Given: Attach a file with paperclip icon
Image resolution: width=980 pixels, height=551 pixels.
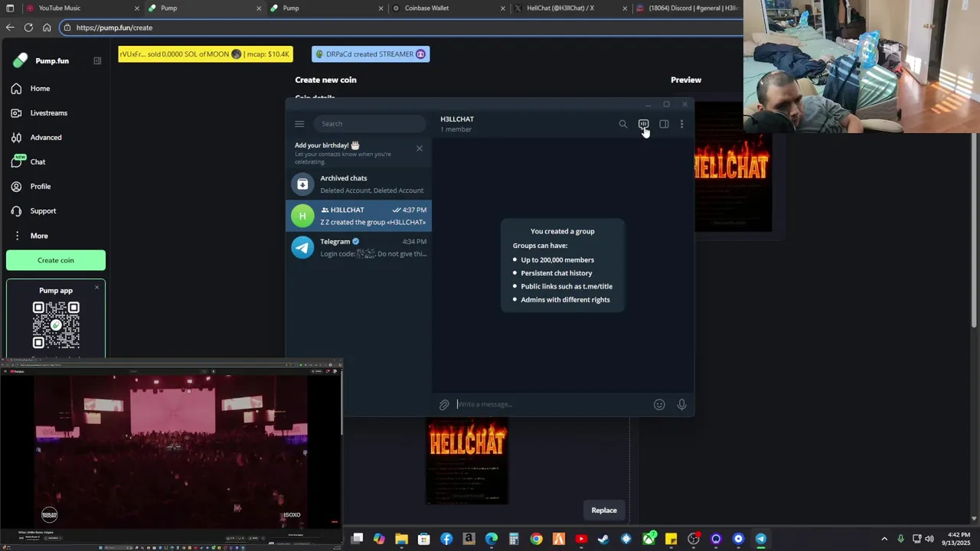Looking at the screenshot, I should (x=444, y=405).
